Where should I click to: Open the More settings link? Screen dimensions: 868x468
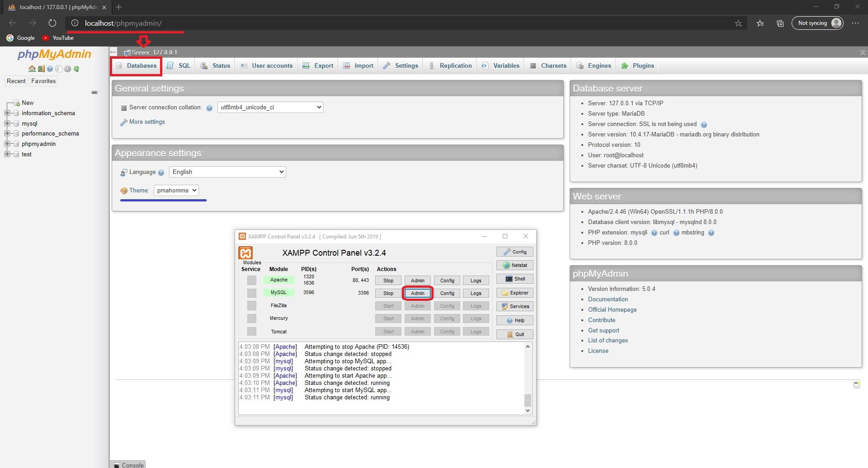147,122
